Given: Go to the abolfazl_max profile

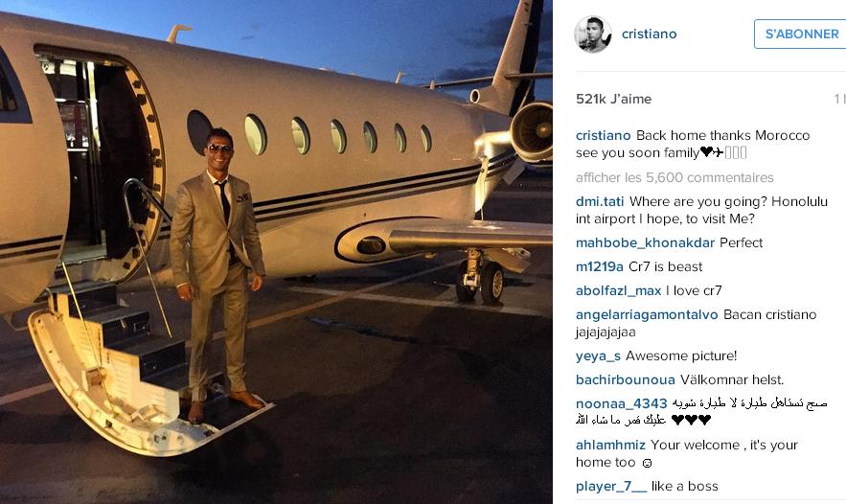Looking at the screenshot, I should (x=618, y=291).
